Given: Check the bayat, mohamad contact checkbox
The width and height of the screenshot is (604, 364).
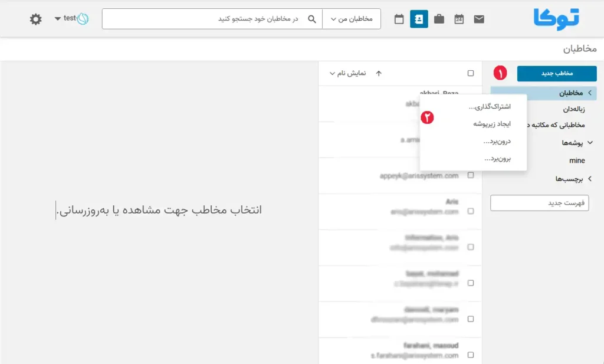Looking at the screenshot, I should (470, 283).
